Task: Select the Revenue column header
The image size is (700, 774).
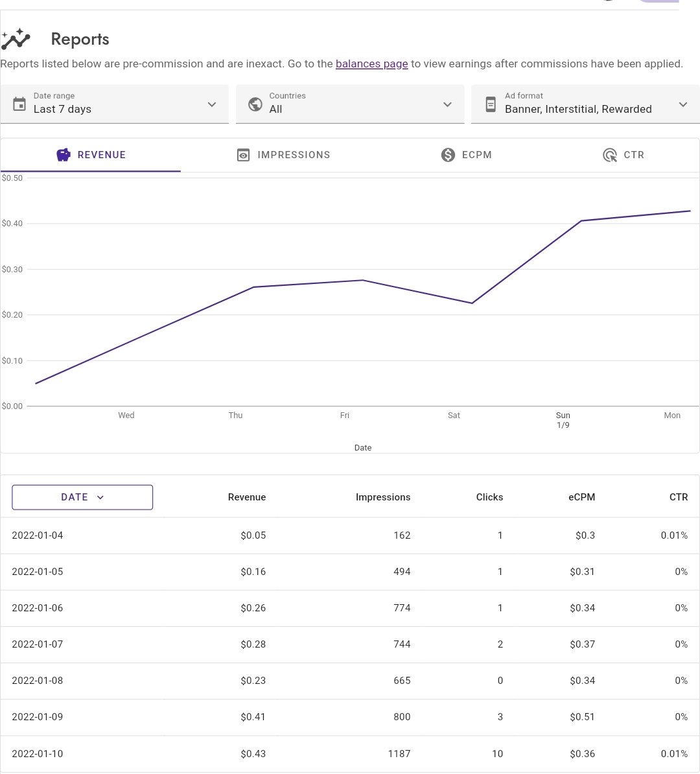Action: [x=247, y=497]
